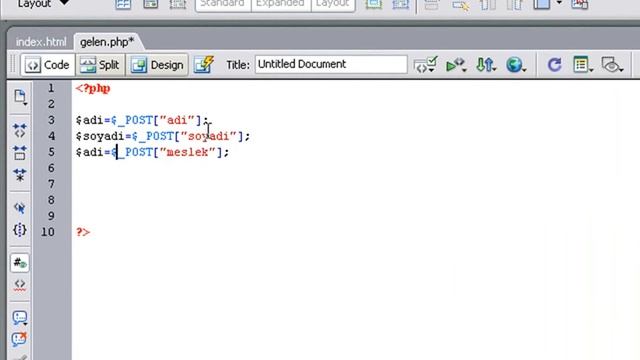Screen dimensions: 640x360
Task: Click line number 10 in gutter
Action: [x=48, y=231]
